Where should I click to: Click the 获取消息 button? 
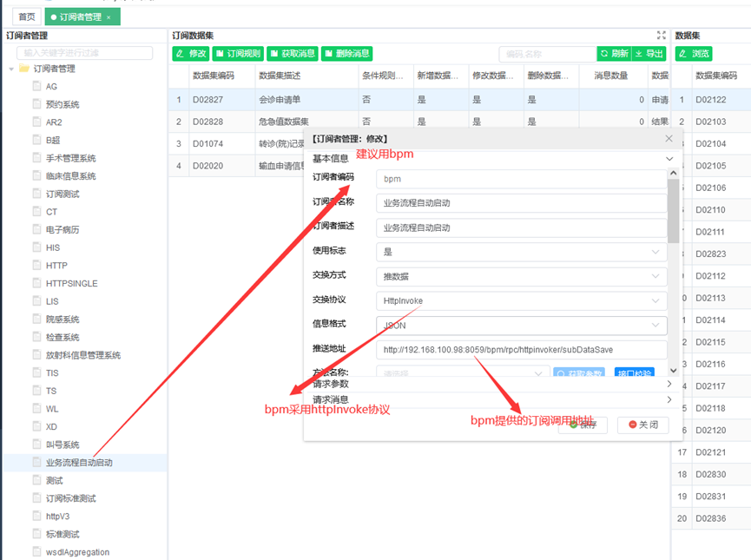point(293,54)
